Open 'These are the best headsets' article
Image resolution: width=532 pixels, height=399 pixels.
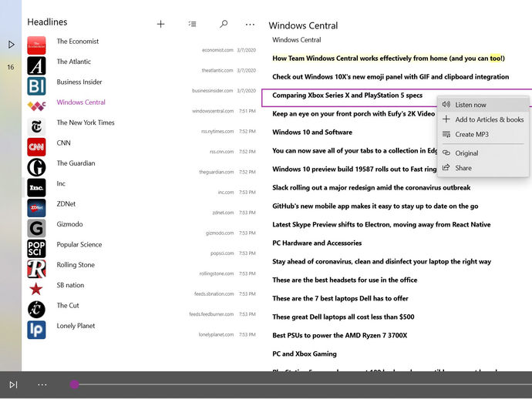[345, 280]
